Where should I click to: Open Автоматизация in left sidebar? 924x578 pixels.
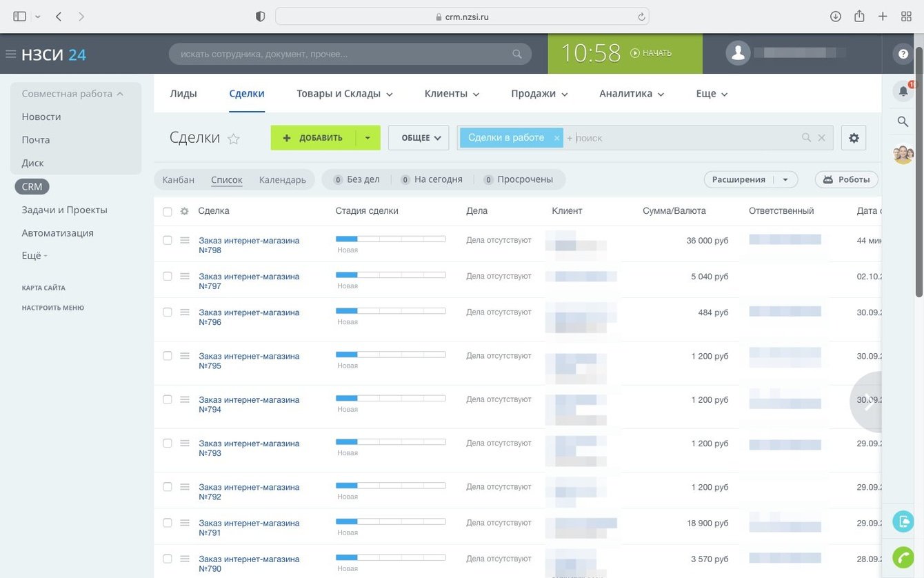coord(58,233)
